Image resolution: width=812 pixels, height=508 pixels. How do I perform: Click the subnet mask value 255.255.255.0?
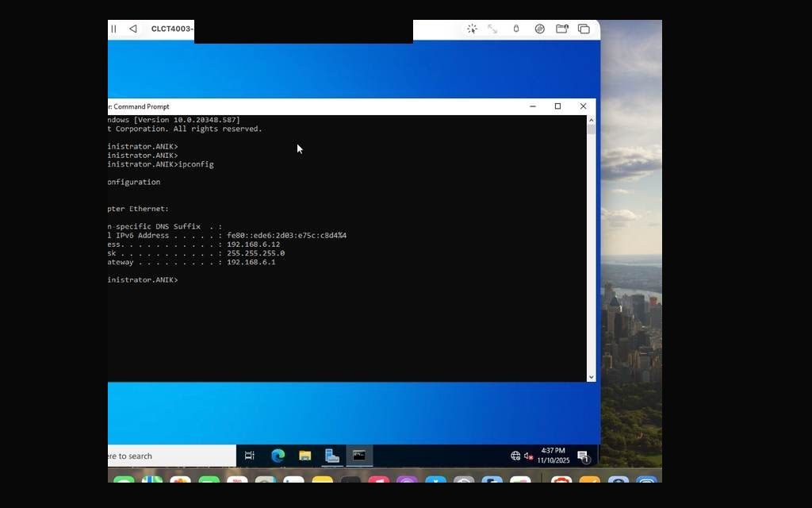(x=256, y=253)
